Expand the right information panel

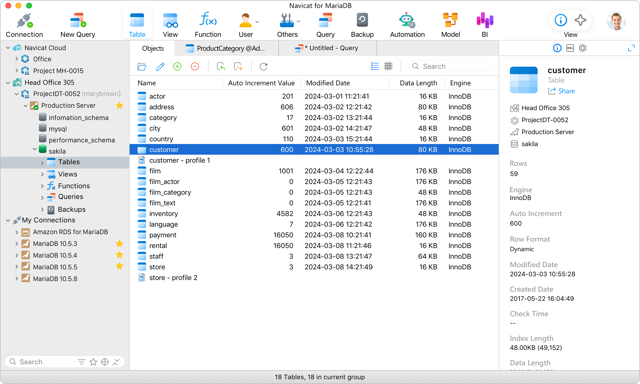click(x=631, y=48)
